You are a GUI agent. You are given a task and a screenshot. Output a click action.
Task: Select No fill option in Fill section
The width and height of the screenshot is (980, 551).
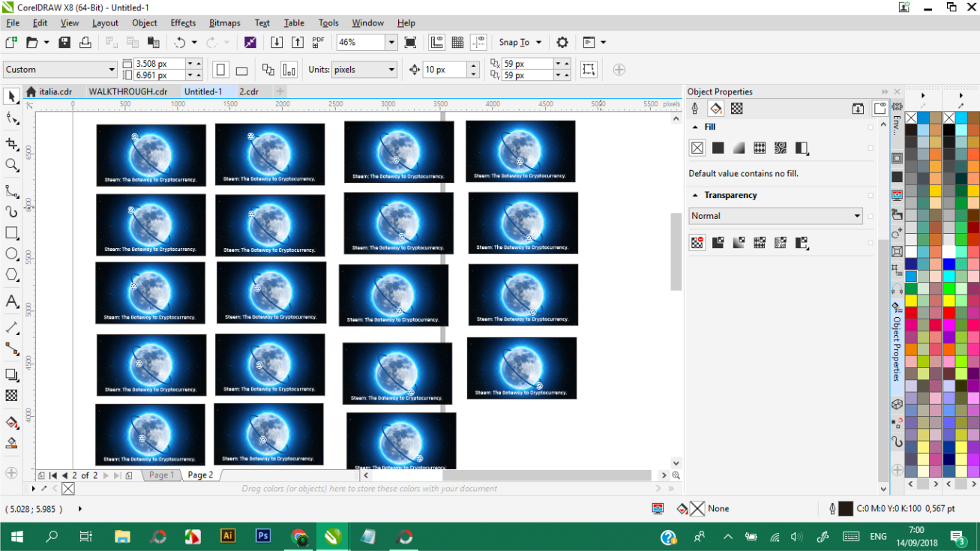(x=697, y=148)
